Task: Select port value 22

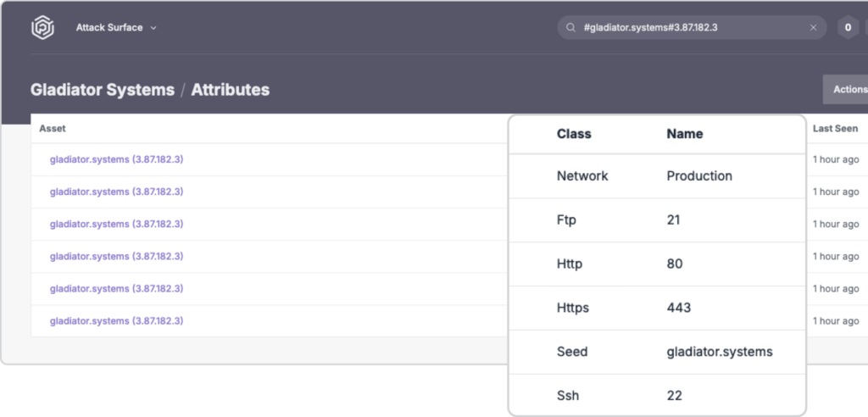Action: 674,396
